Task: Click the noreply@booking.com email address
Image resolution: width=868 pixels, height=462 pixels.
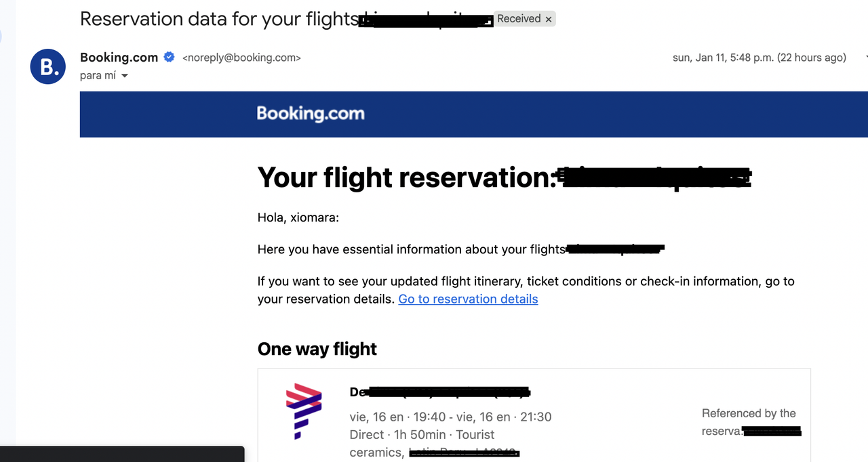Action: click(241, 58)
